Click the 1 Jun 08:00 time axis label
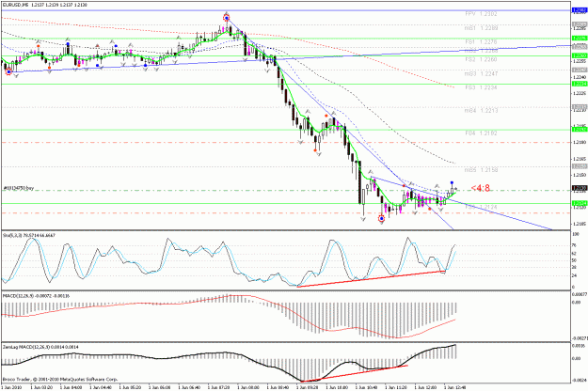The height and width of the screenshot is (391, 588). point(246,387)
